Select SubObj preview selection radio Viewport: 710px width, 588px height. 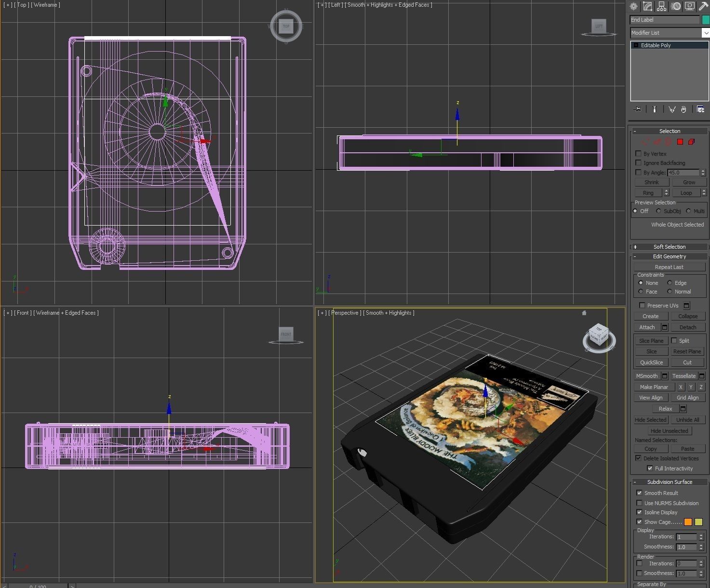(658, 211)
